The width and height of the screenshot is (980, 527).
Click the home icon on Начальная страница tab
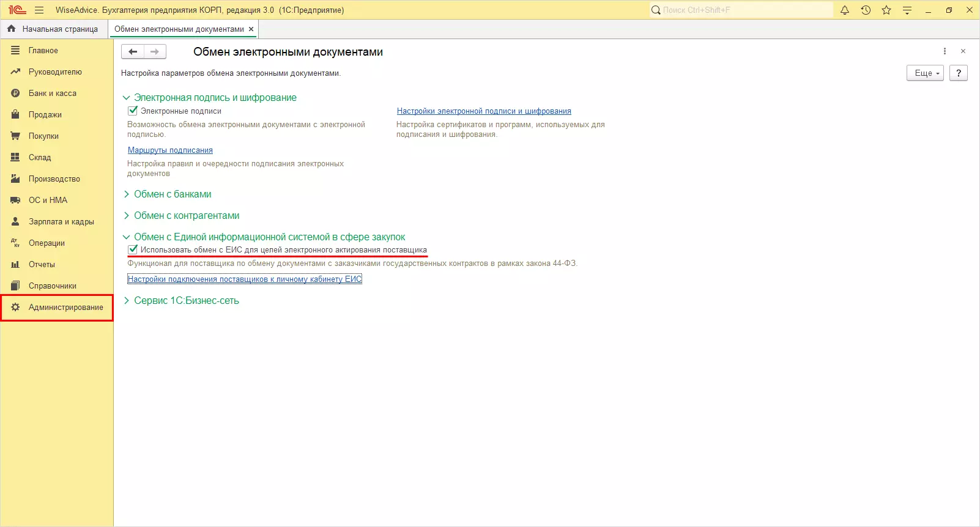tap(11, 29)
